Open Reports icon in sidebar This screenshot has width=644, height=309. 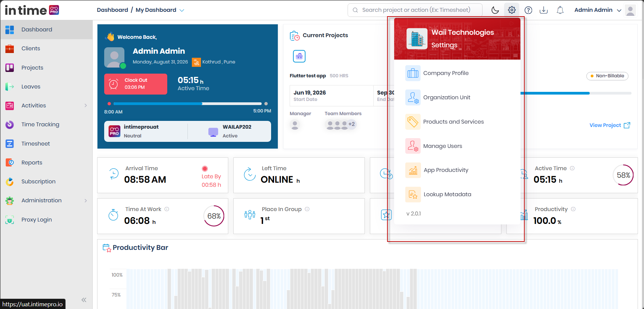pyautogui.click(x=9, y=162)
